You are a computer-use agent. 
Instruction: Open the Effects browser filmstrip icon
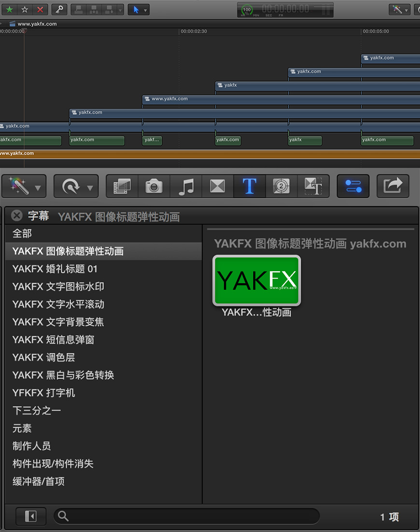tap(122, 186)
